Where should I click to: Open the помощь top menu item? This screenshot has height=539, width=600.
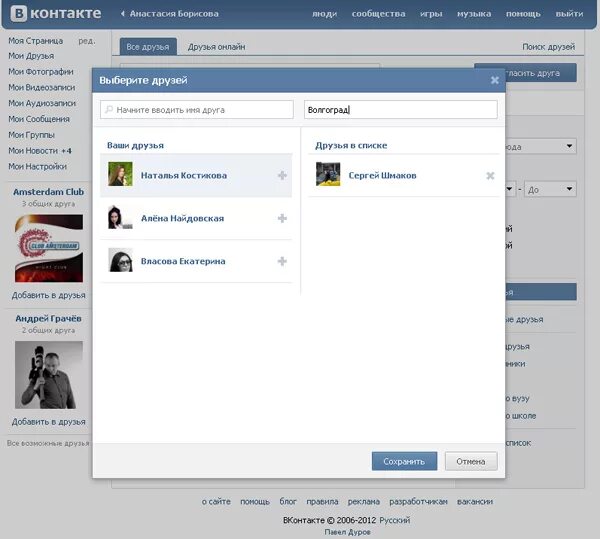(523, 14)
